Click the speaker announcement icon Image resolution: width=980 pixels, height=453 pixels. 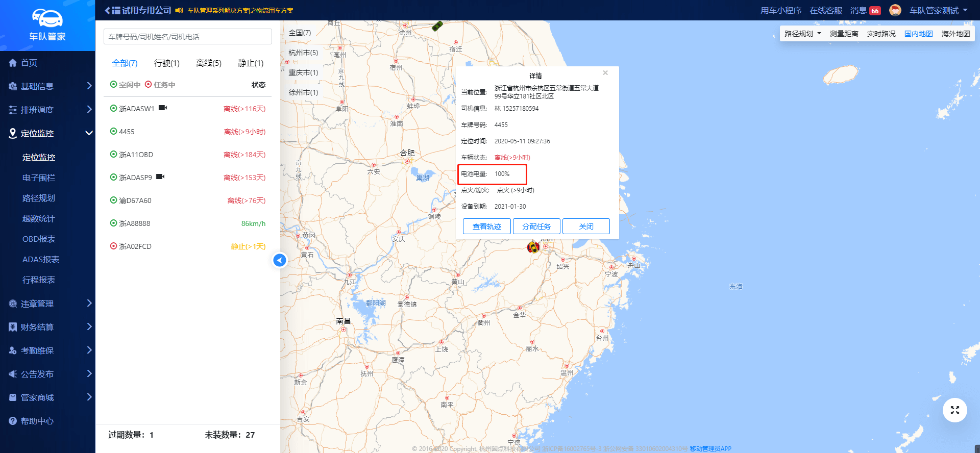(179, 10)
